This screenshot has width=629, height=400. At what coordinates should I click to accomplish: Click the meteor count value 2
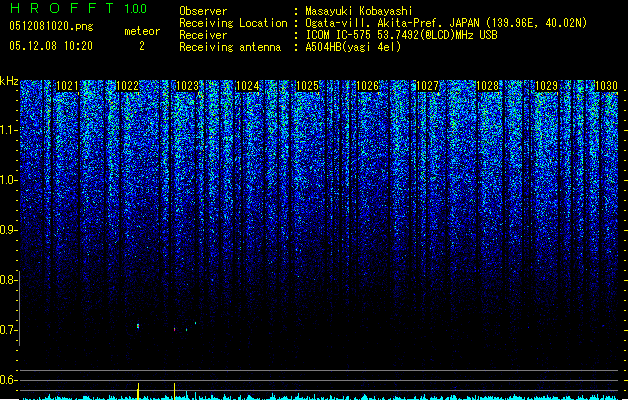[142, 46]
